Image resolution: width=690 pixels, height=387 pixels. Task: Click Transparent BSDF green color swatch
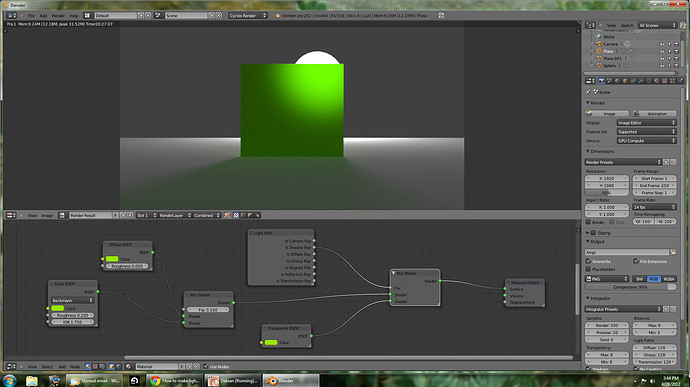271,342
